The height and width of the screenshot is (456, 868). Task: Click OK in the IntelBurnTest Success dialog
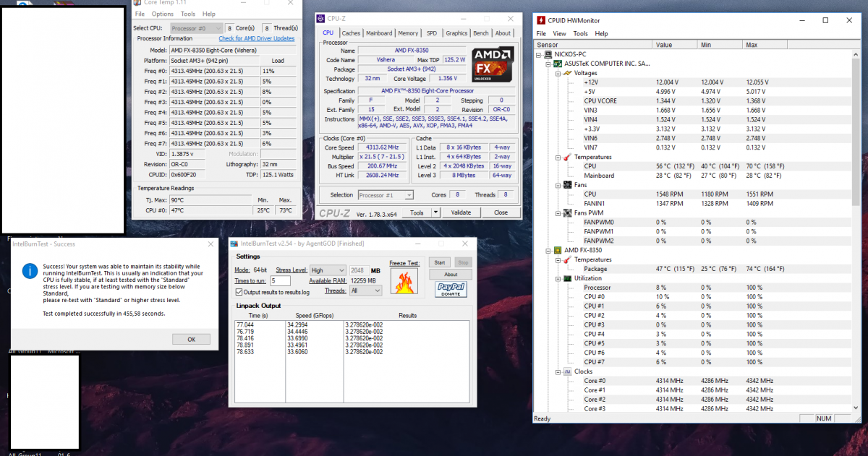tap(192, 339)
